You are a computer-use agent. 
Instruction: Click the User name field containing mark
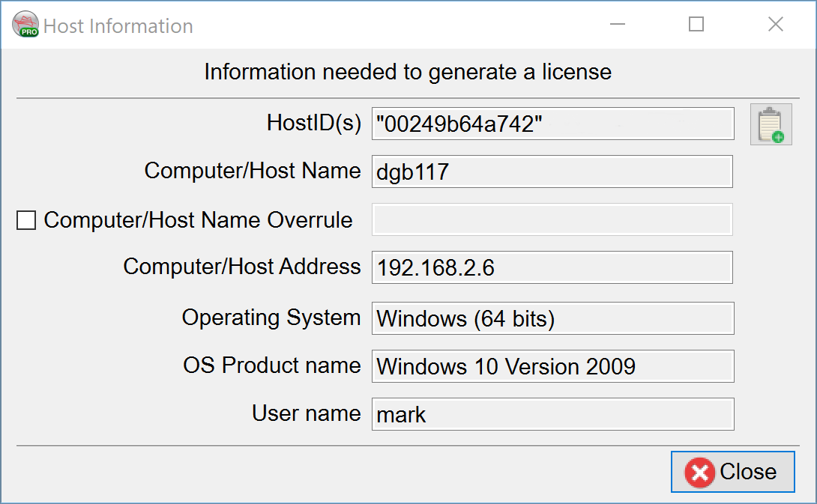pos(552,414)
